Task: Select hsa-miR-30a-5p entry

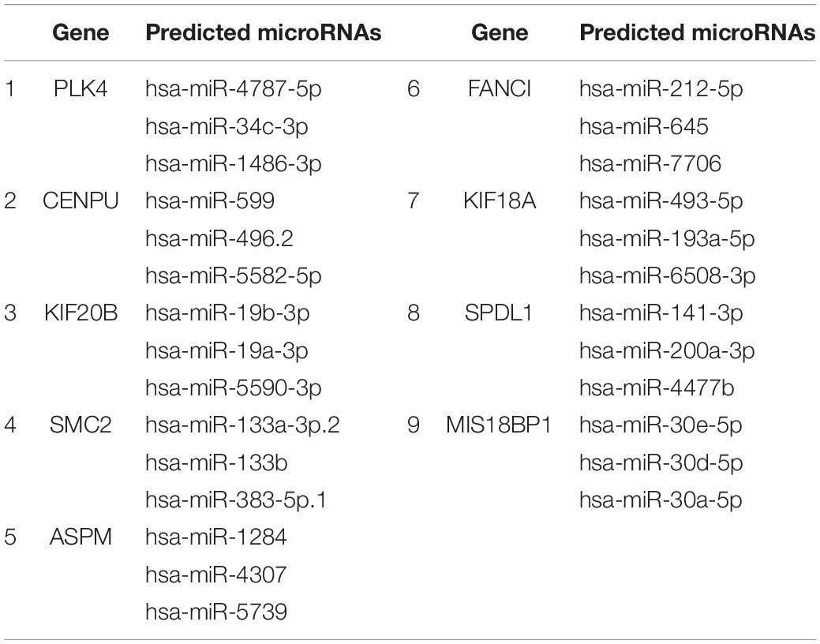Action: point(661,500)
